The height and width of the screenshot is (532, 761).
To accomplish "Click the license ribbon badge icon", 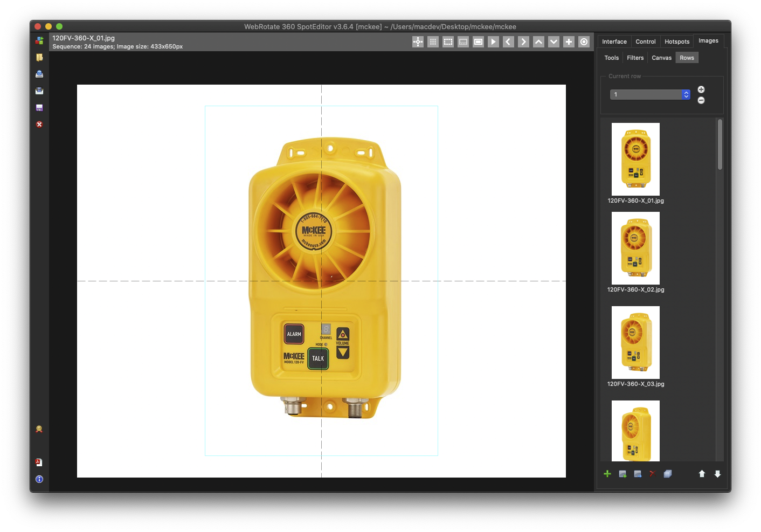I will click(x=39, y=429).
